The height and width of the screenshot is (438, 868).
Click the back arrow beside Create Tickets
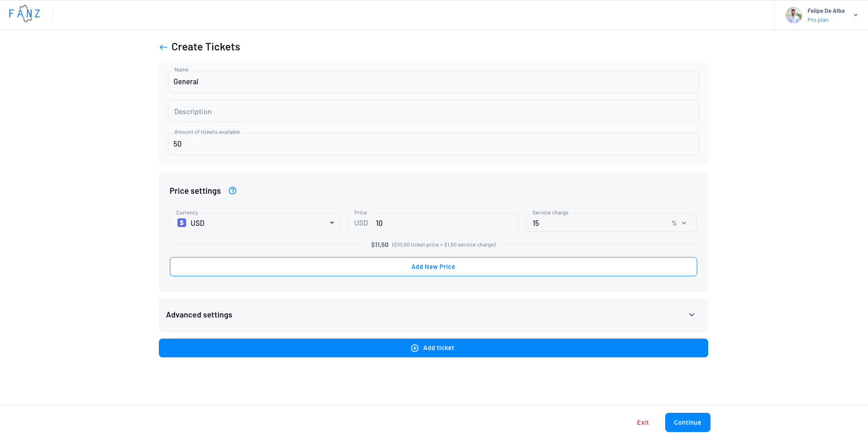click(163, 47)
